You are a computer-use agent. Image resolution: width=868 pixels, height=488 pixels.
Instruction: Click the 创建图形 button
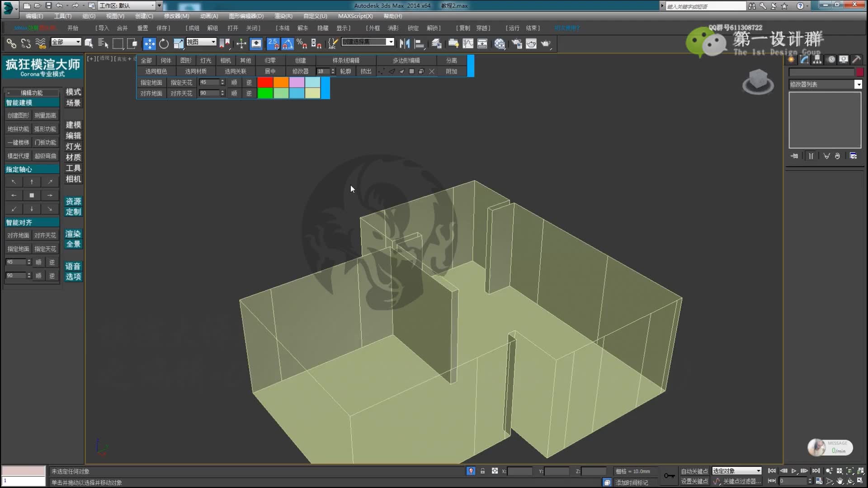(x=18, y=116)
